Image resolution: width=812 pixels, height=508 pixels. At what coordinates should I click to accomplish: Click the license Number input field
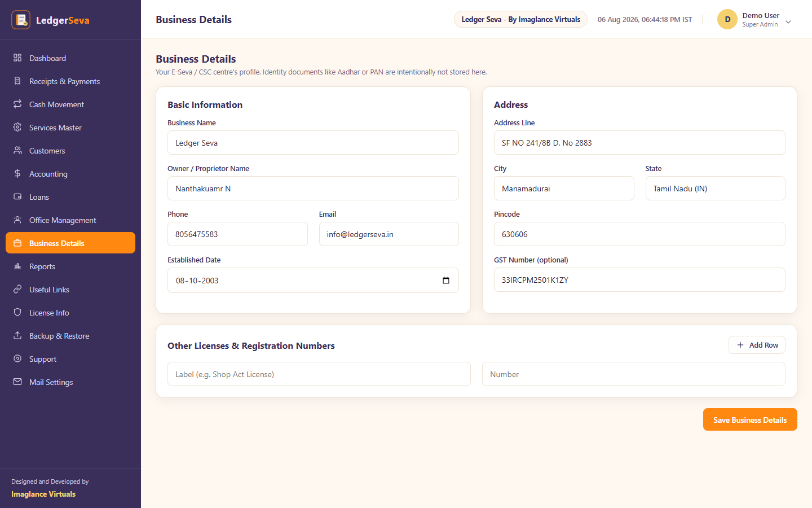tap(634, 374)
